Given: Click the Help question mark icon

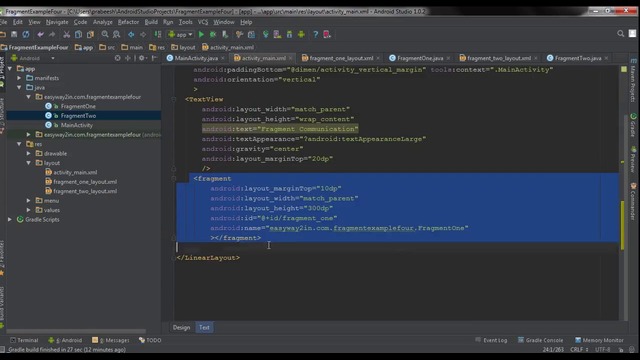Looking at the screenshot, I should (316, 35).
